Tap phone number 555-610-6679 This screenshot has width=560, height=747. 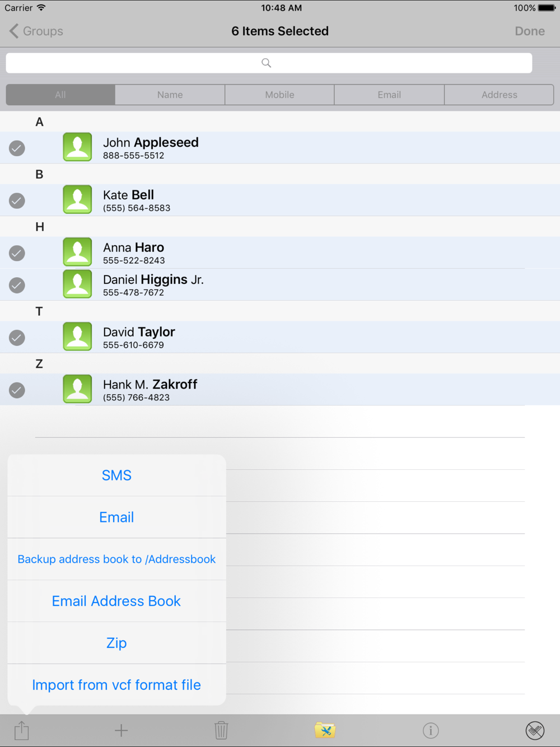click(133, 346)
